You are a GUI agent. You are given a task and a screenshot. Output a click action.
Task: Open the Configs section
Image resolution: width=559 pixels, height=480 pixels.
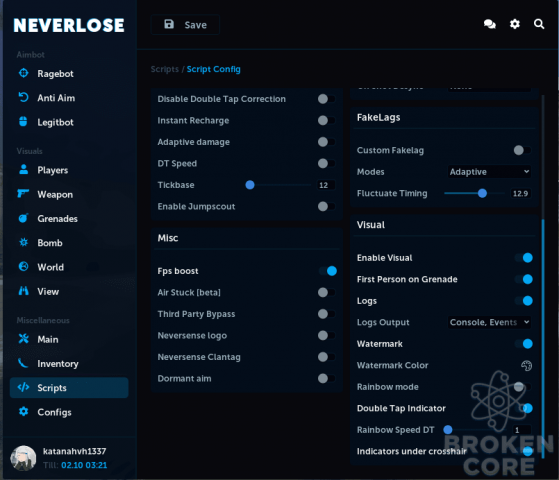coord(54,412)
